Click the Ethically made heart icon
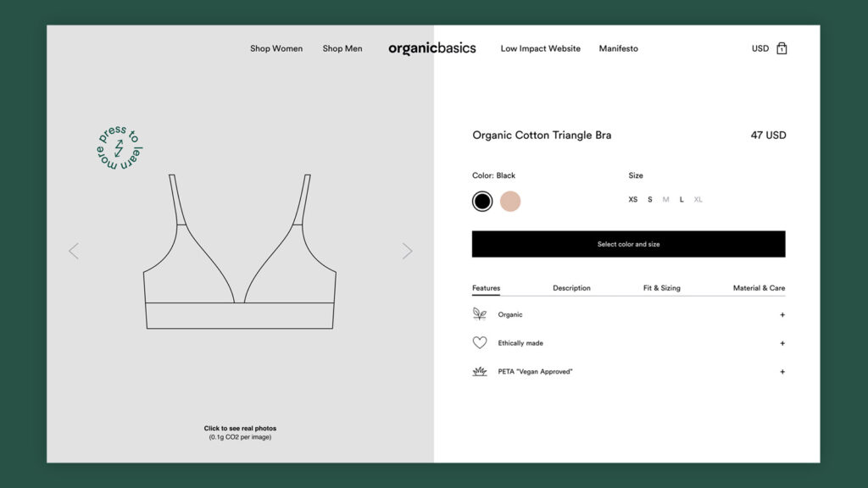 point(480,343)
